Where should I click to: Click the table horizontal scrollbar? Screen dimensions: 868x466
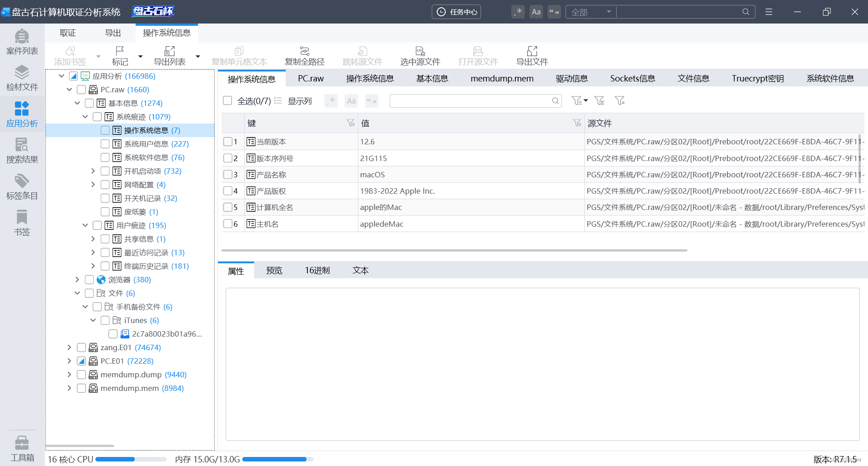454,250
